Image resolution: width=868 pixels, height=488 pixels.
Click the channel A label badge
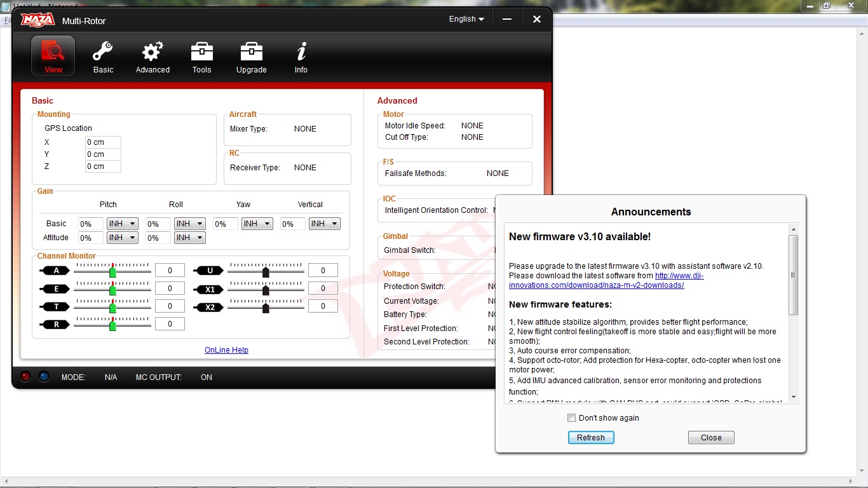[x=55, y=271]
